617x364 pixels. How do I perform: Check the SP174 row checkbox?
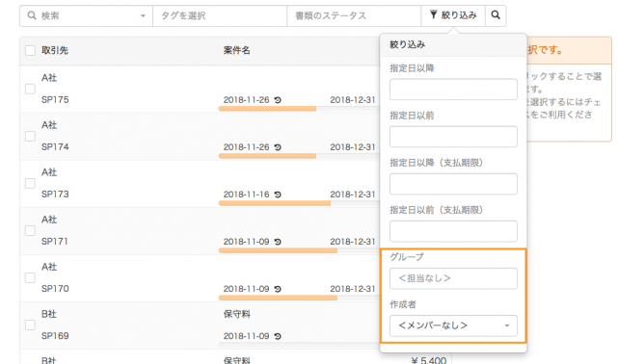pyautogui.click(x=30, y=136)
